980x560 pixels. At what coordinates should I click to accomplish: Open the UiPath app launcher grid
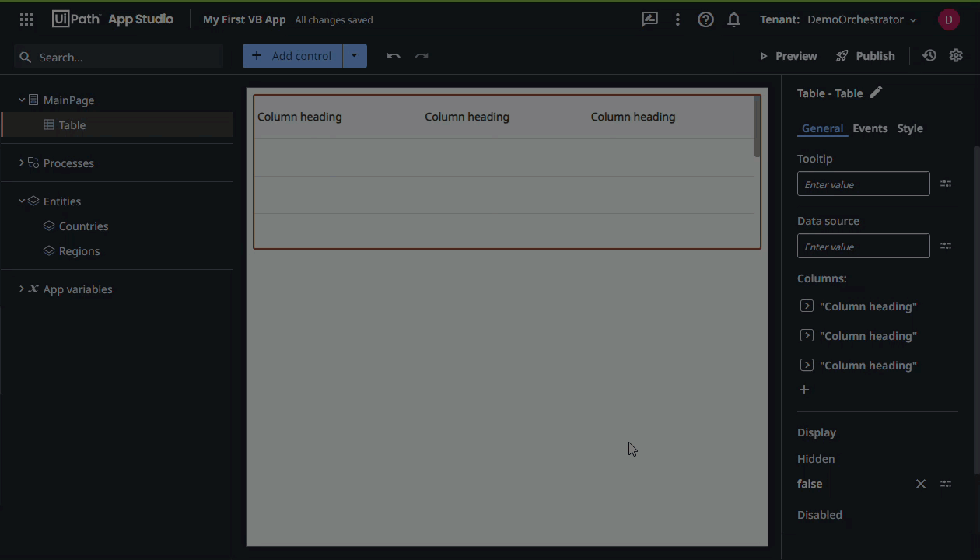26,19
